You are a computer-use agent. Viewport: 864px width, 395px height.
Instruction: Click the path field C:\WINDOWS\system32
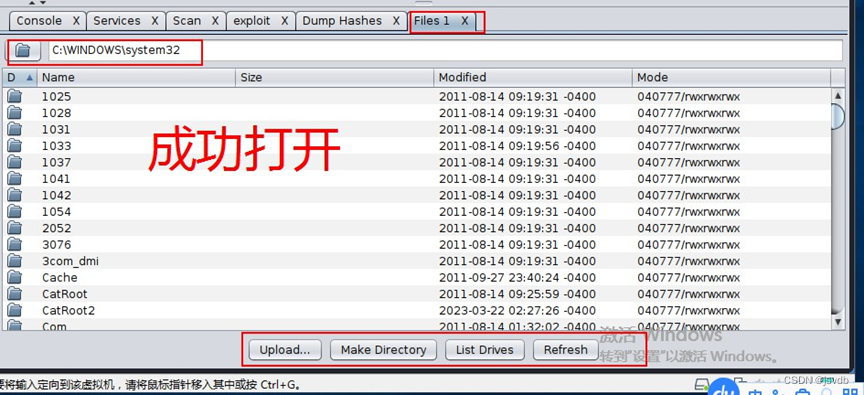click(x=445, y=51)
